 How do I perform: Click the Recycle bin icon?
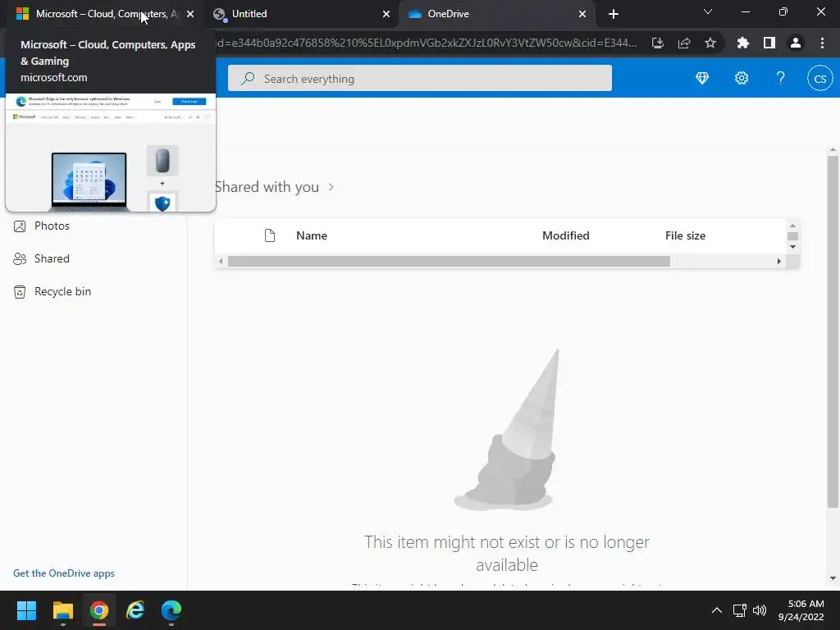(20, 291)
